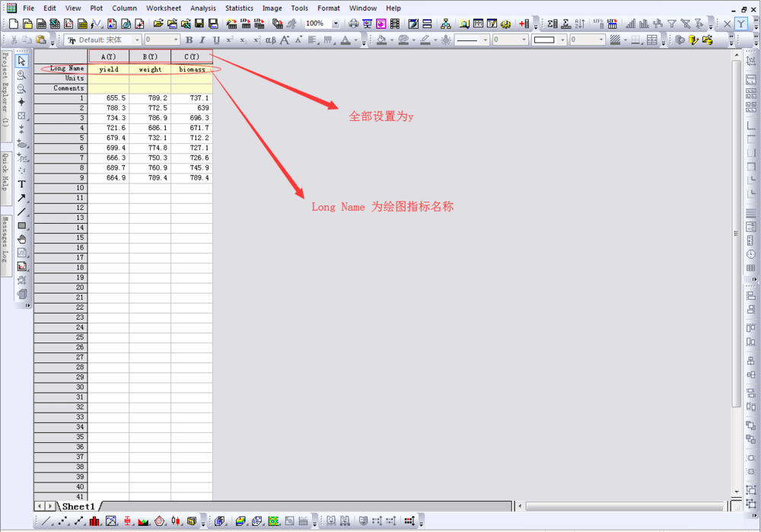The width and height of the screenshot is (761, 532).
Task: Open a file with the open folder icon
Action: [158, 24]
